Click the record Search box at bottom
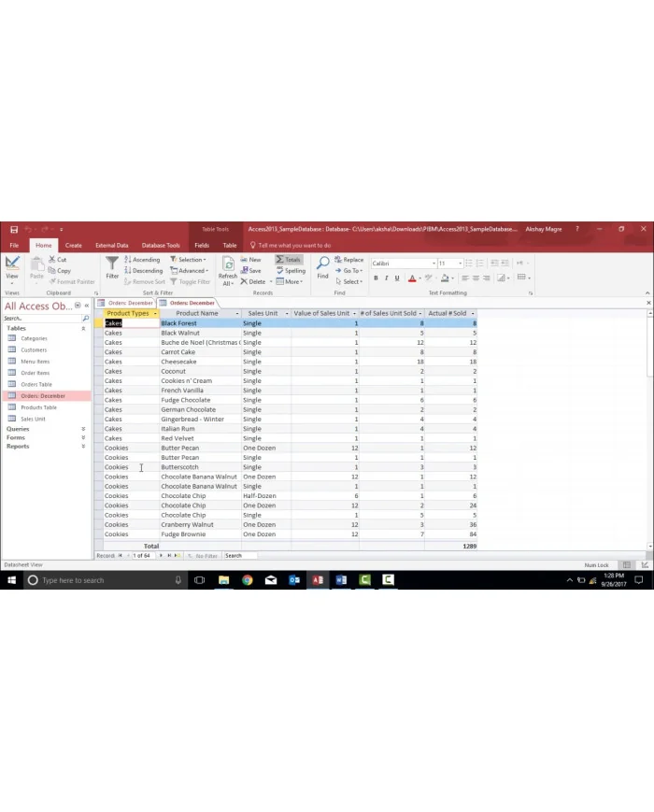 pos(239,556)
